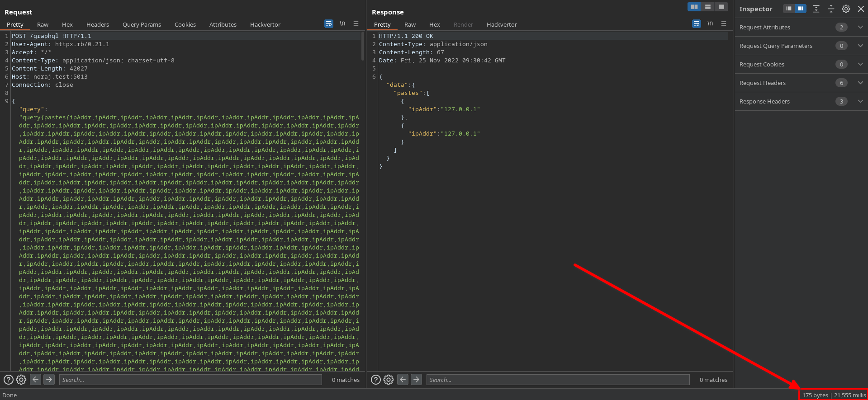868x400 pixels.
Task: Click the Request Headers count badge 6
Action: tap(841, 83)
